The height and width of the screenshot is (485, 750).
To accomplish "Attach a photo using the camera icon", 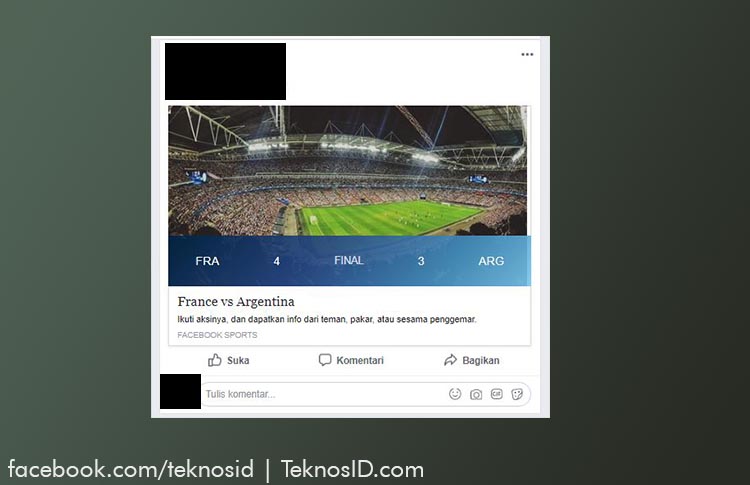I will [x=476, y=394].
